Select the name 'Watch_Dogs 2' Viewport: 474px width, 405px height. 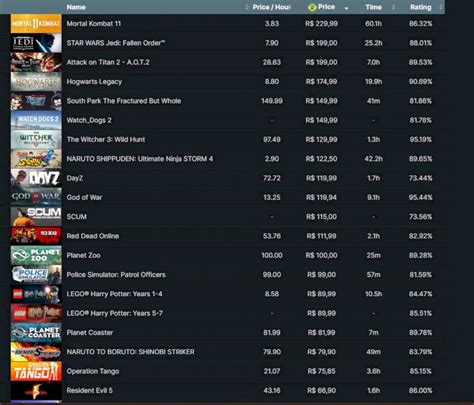click(89, 120)
